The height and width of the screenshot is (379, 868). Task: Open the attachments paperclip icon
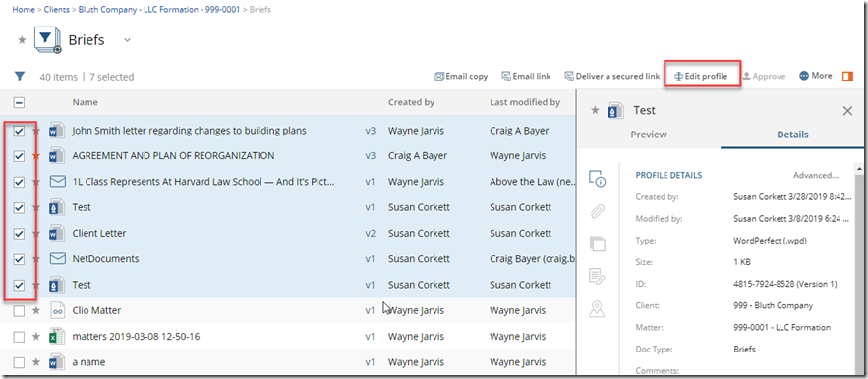coord(597,211)
